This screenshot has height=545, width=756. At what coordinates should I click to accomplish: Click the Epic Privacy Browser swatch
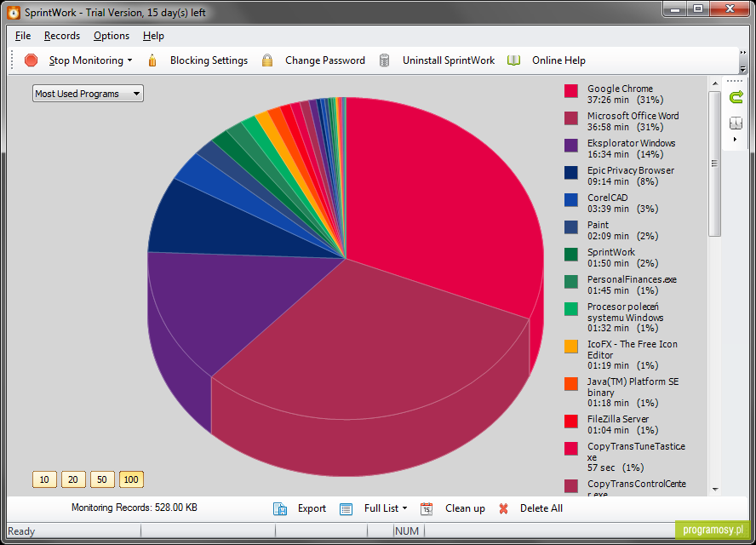pyautogui.click(x=571, y=173)
